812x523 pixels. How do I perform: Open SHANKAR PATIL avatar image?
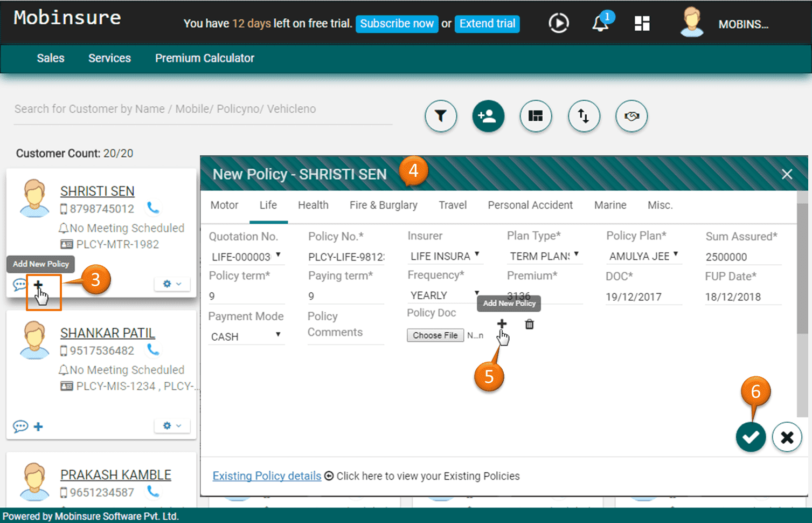(34, 340)
